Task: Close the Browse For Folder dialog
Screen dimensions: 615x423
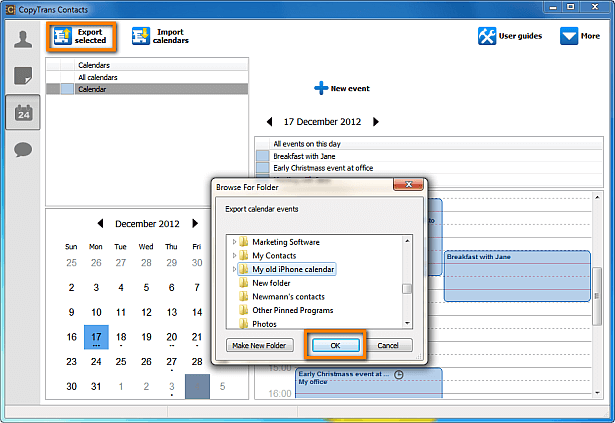Action: pos(408,184)
